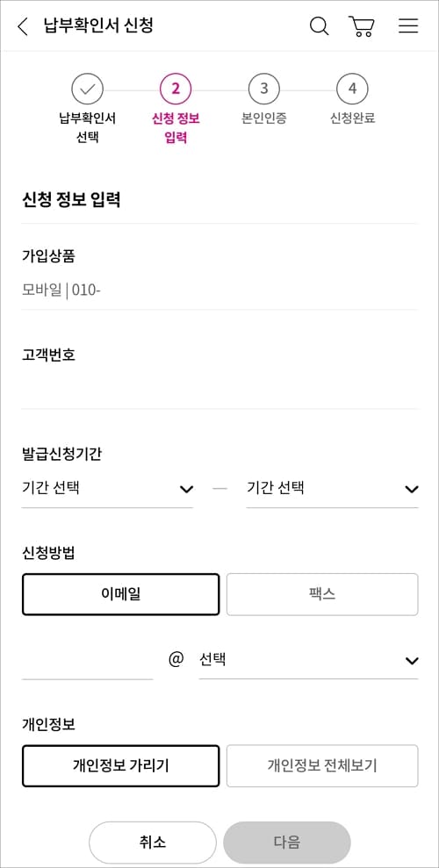Tap the back arrow icon
439x868 pixels.
pyautogui.click(x=23, y=26)
